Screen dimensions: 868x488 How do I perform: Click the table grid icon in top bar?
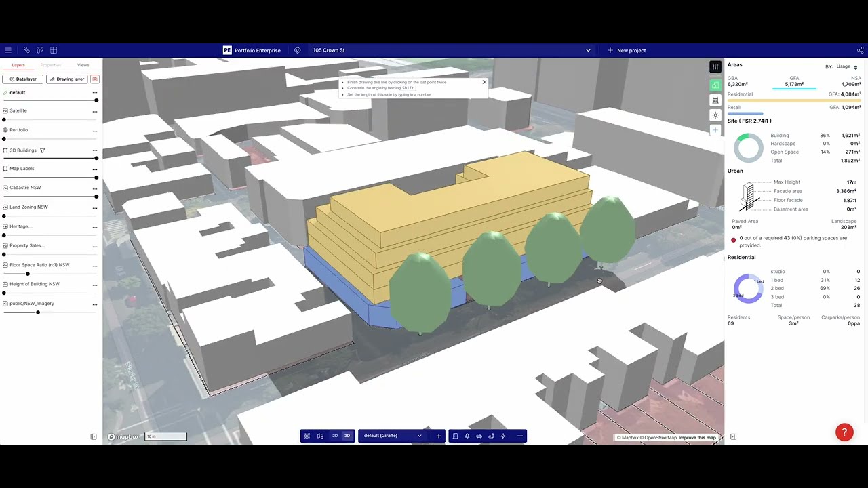pyautogui.click(x=54, y=50)
